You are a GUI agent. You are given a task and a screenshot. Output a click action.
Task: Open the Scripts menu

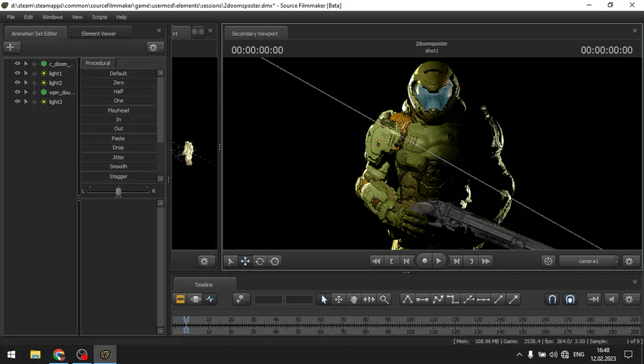pyautogui.click(x=99, y=17)
